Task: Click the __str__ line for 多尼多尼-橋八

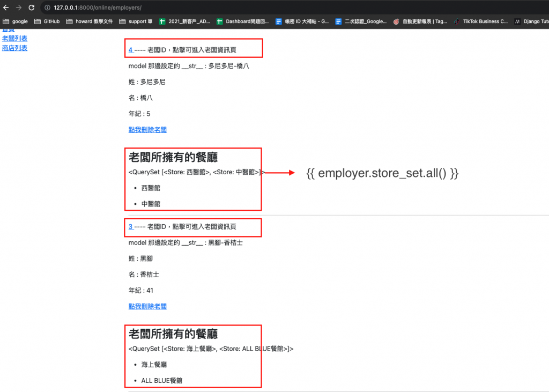Action: 189,66
